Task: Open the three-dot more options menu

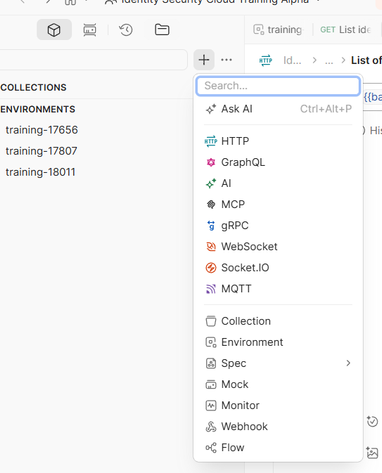Action: click(x=227, y=60)
